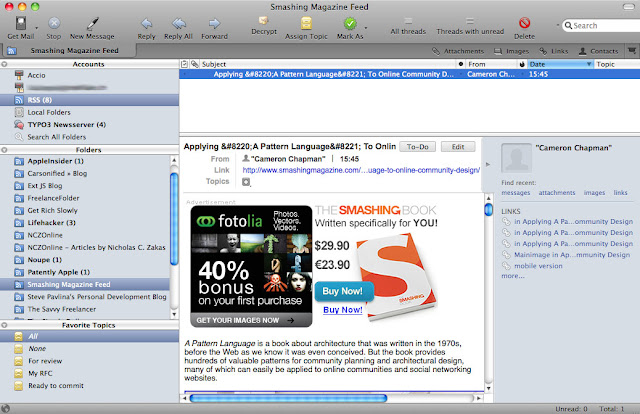Open the AppleInsider (1) feed folder
640x414 pixels.
click(x=85, y=161)
